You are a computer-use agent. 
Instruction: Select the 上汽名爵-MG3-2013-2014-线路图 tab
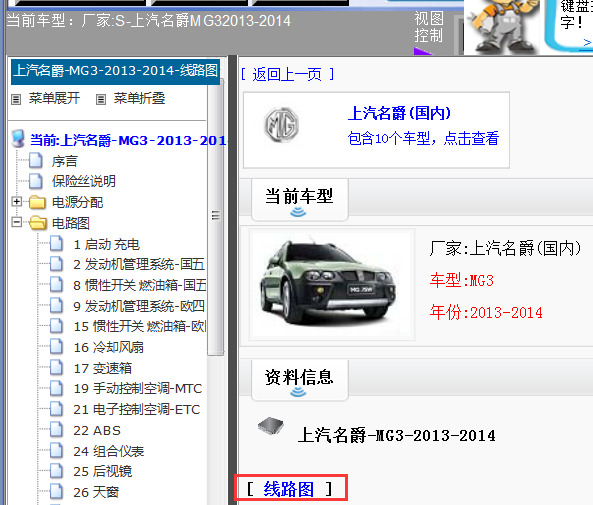(116, 71)
